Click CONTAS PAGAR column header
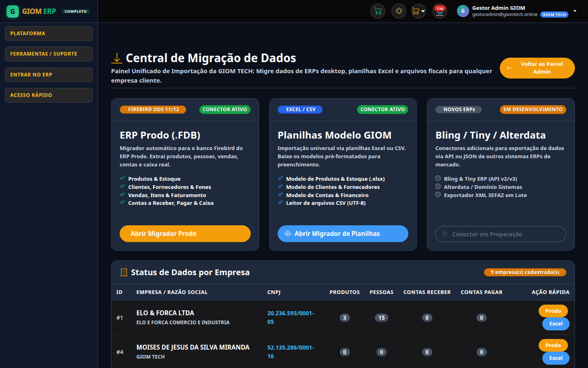588x368 pixels. [x=481, y=292]
